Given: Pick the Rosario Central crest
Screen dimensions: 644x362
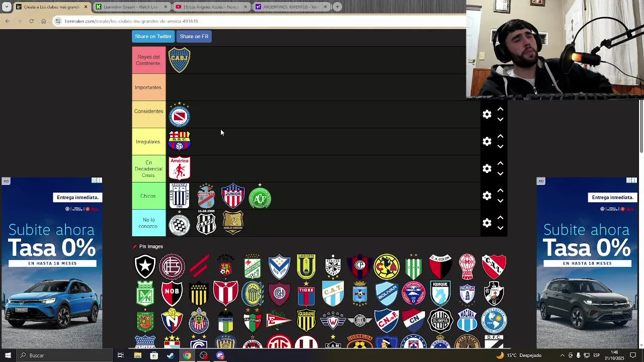Looking at the screenshot, I should pos(253,294).
